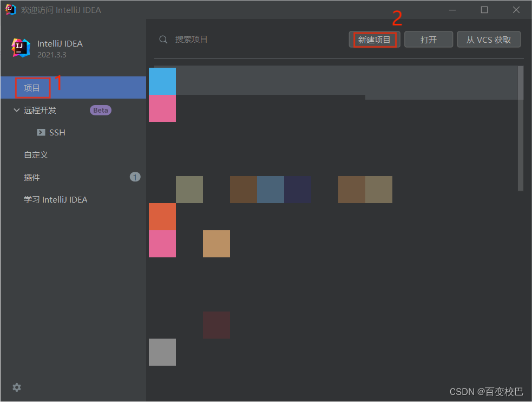Screen dimensions: 532x402
Task: Click the search magnifier icon
Action: coord(163,40)
